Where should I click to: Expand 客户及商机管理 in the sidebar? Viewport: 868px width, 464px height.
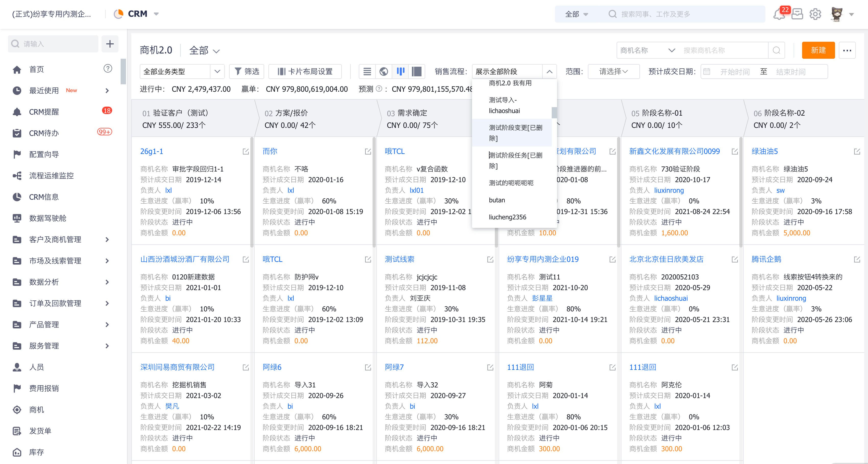click(107, 240)
